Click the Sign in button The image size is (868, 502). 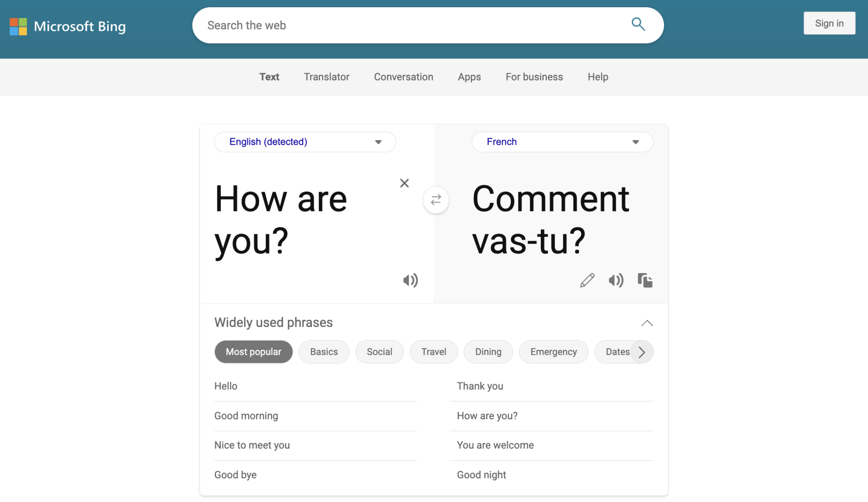pos(829,23)
